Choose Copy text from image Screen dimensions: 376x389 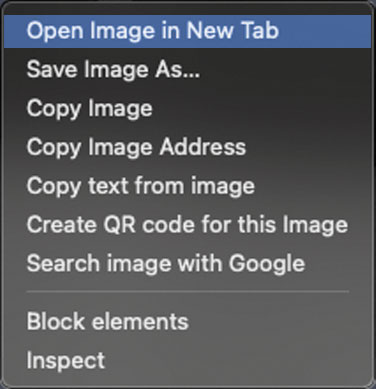coord(188,186)
